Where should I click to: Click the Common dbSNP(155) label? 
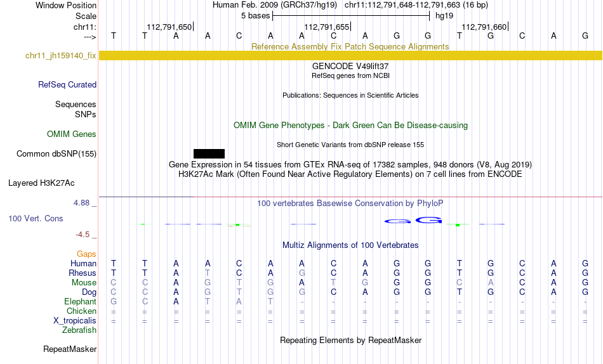click(56, 153)
